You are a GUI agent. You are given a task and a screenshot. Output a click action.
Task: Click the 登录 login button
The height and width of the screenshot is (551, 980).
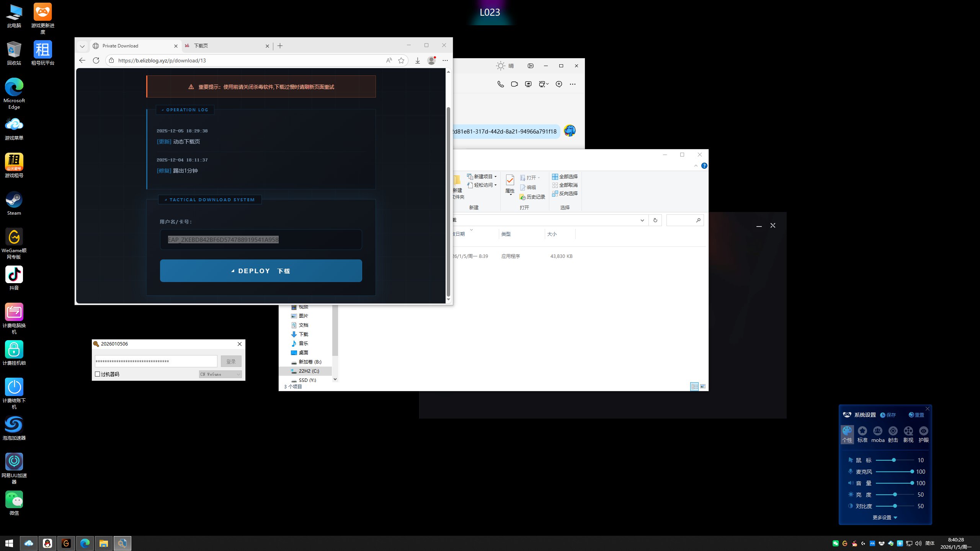(231, 361)
